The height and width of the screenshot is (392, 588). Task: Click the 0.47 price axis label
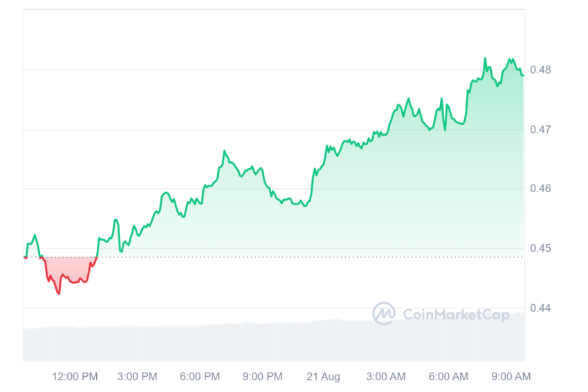[x=540, y=130]
